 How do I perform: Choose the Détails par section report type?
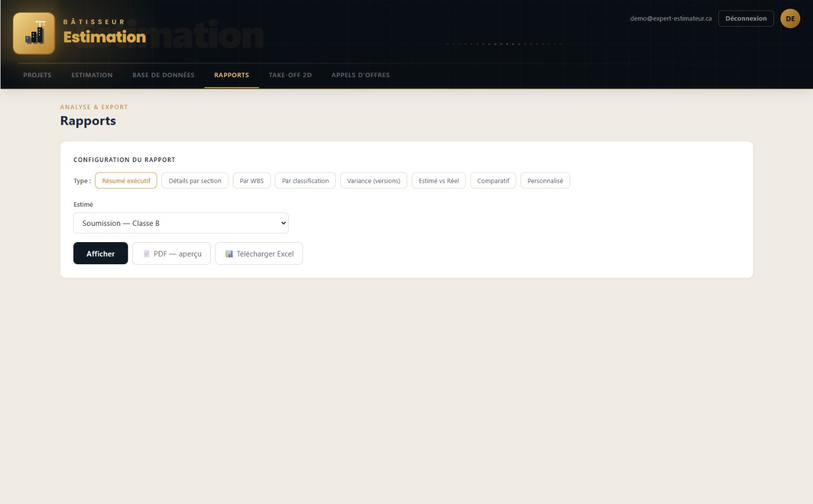click(195, 181)
